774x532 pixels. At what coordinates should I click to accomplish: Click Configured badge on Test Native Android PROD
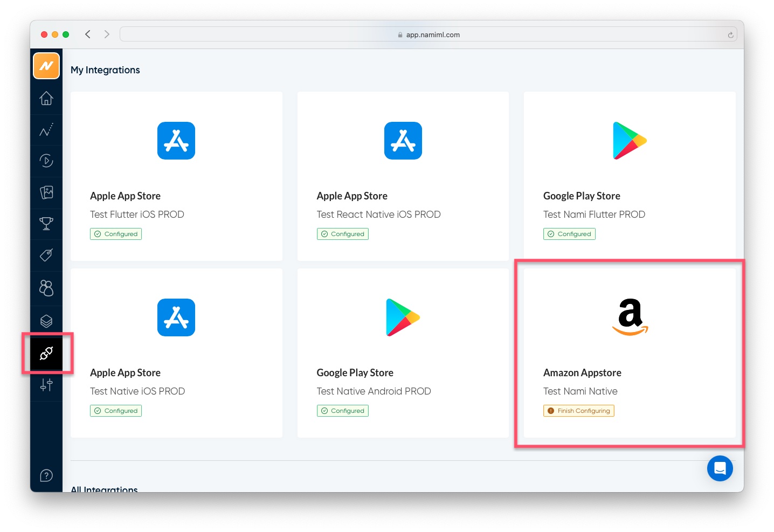[x=343, y=411]
